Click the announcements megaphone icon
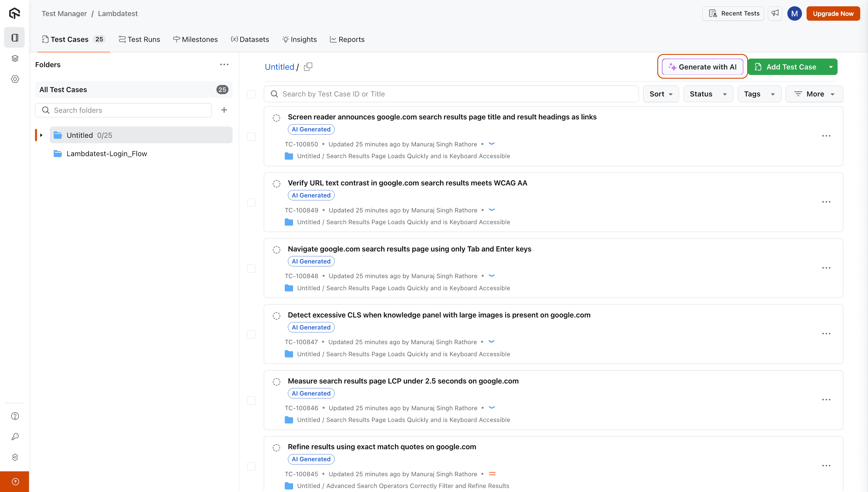Screen dimensions: 868x492 775,13
